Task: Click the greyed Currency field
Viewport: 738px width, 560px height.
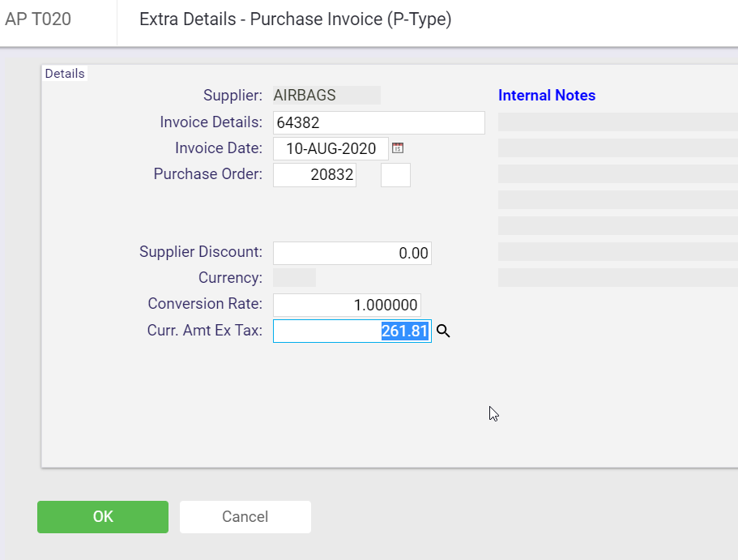Action: 294,278
